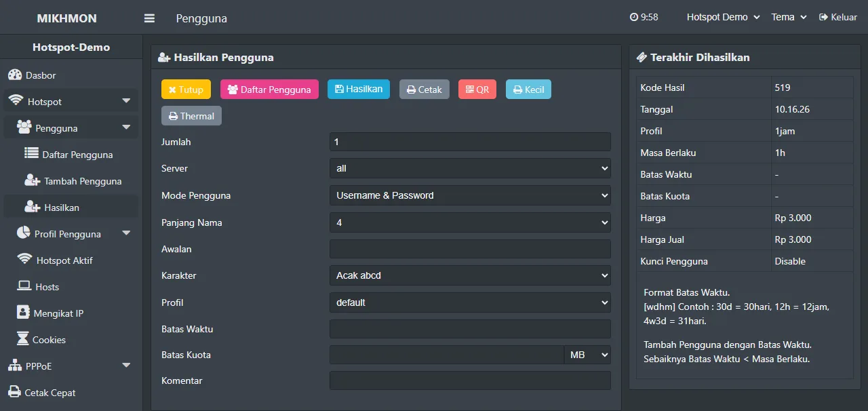The height and width of the screenshot is (411, 868).
Task: Click the Hasilkan add-user icon in sidebar
Action: click(32, 207)
